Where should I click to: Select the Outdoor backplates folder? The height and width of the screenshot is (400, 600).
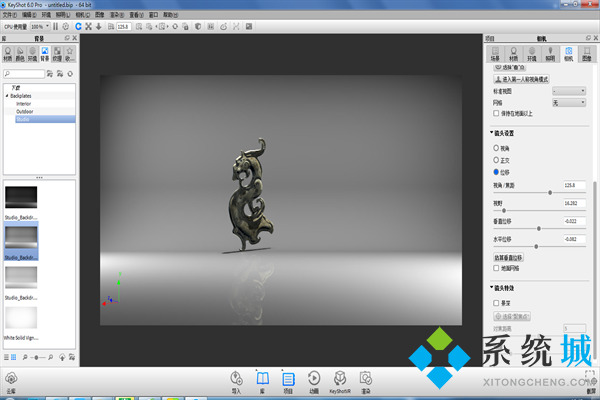23,110
